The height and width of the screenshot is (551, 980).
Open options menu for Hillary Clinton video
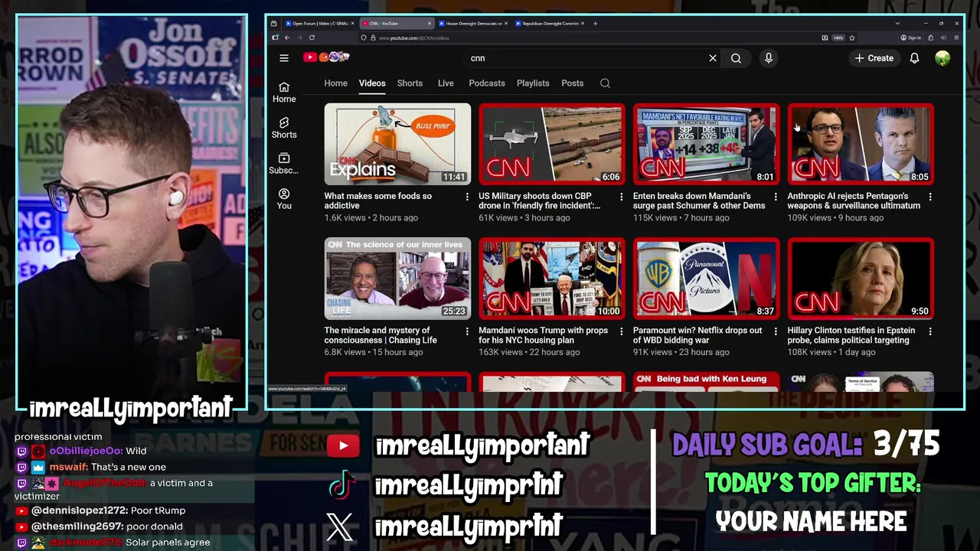pos(930,332)
